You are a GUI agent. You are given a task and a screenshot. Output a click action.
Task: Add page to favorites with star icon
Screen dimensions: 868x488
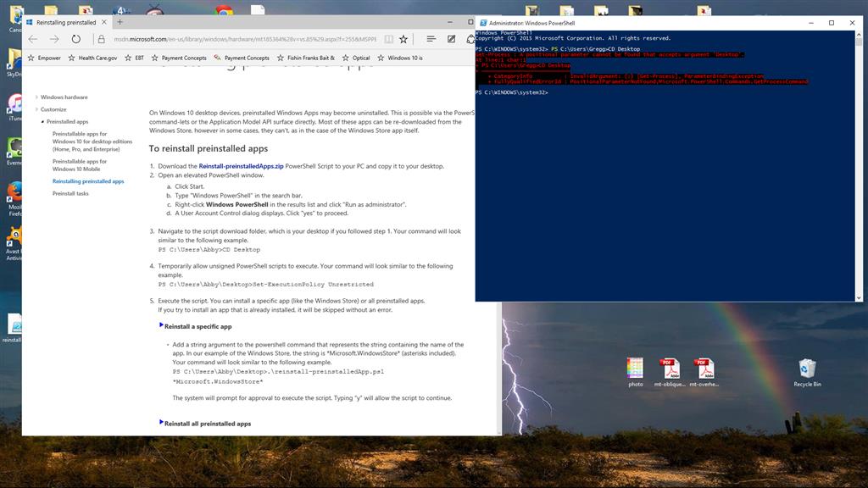(403, 39)
